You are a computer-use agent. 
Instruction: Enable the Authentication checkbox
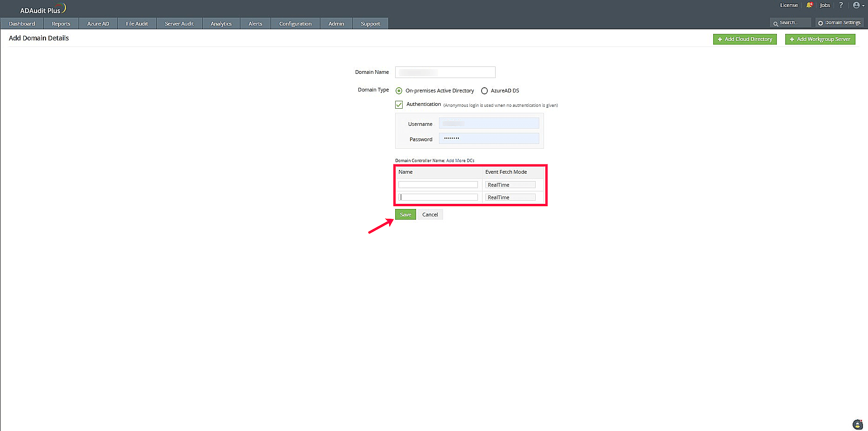pyautogui.click(x=399, y=104)
